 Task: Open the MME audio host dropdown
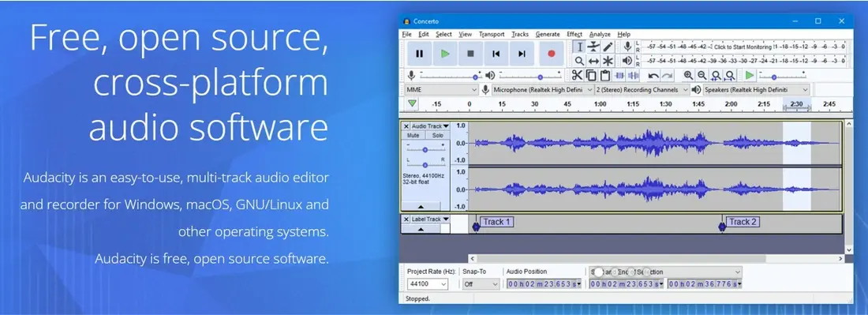click(x=441, y=90)
